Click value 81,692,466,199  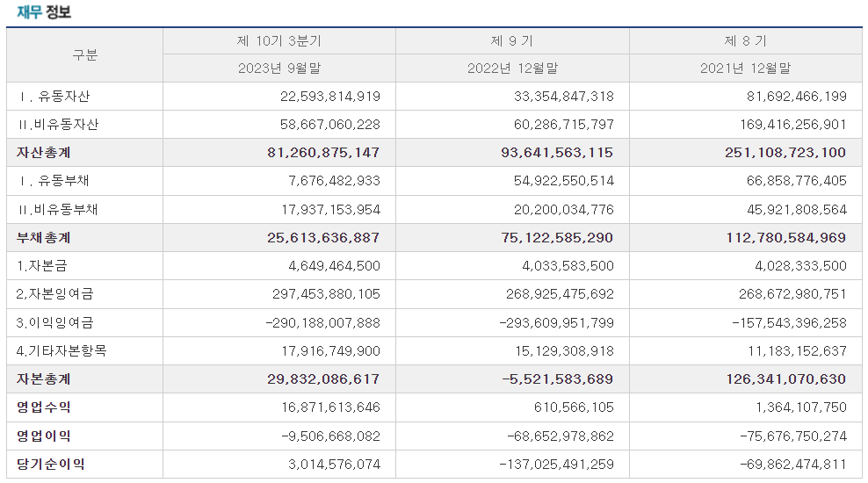pyautogui.click(x=797, y=97)
